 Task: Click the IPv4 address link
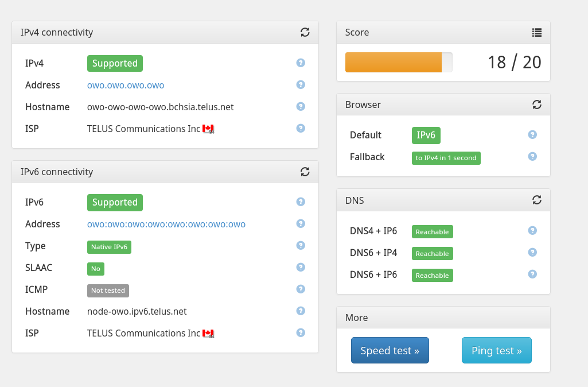click(x=126, y=85)
